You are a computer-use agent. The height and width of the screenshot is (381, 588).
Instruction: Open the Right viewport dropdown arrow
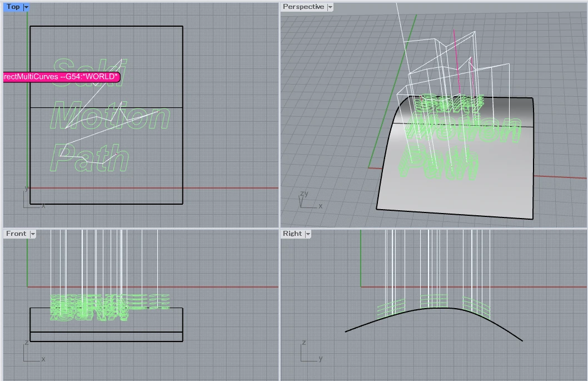click(308, 234)
